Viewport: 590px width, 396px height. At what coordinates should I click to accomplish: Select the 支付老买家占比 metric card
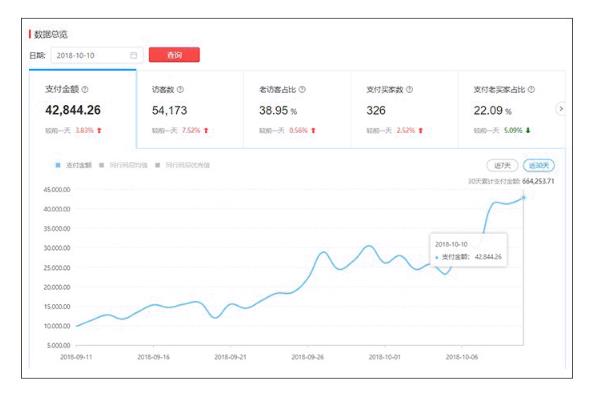[x=512, y=109]
